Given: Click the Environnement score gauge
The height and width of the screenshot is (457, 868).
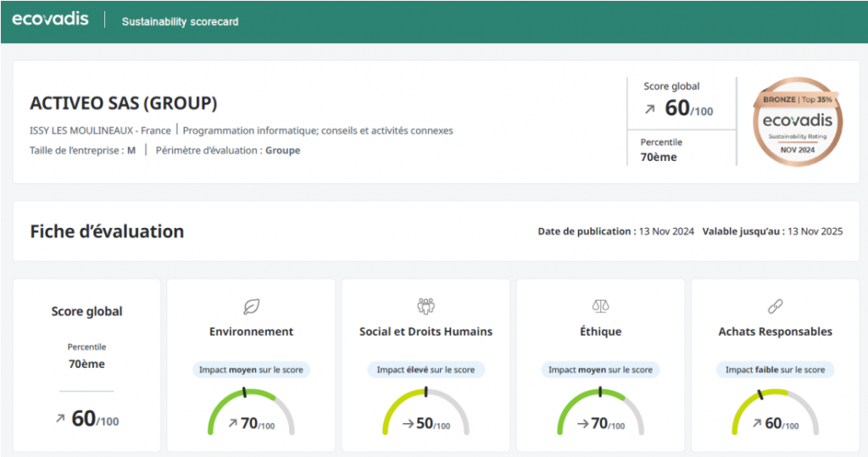Looking at the screenshot, I should tap(251, 411).
